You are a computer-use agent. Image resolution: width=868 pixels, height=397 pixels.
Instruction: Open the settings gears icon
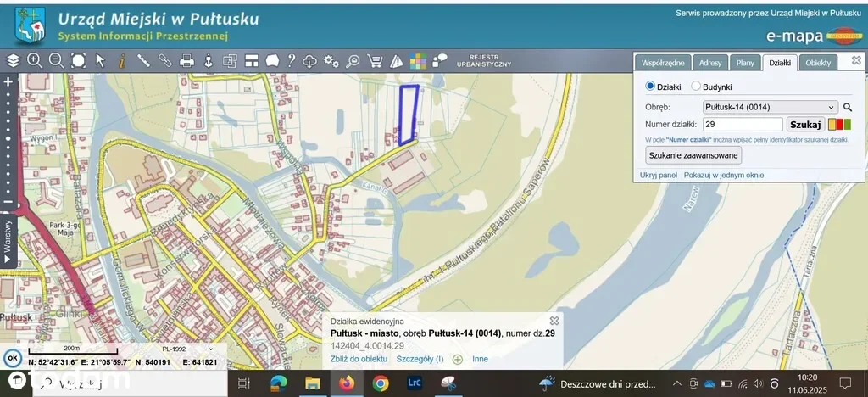click(331, 60)
